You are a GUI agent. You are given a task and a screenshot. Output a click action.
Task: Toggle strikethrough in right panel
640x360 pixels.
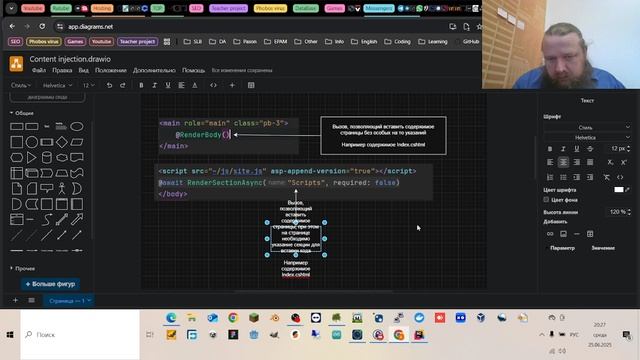[590, 149]
